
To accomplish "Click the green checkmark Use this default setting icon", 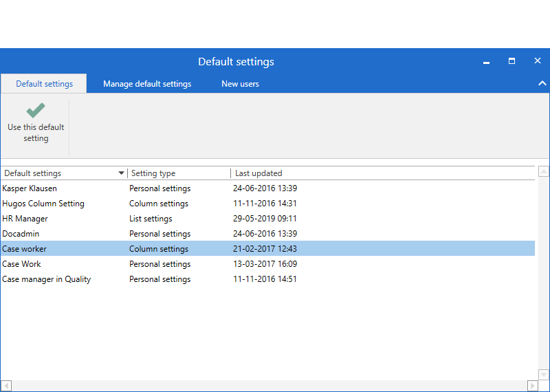I will coord(36,111).
